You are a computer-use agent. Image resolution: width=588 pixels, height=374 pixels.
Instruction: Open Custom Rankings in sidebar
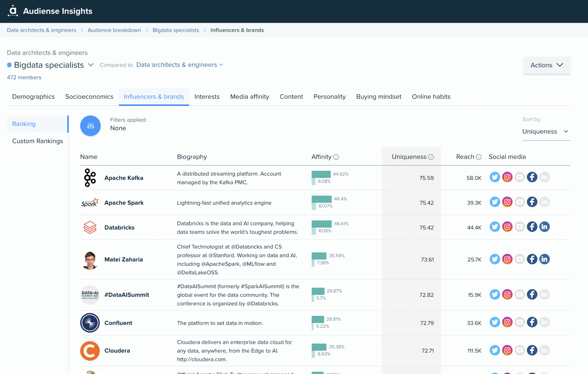pos(38,141)
